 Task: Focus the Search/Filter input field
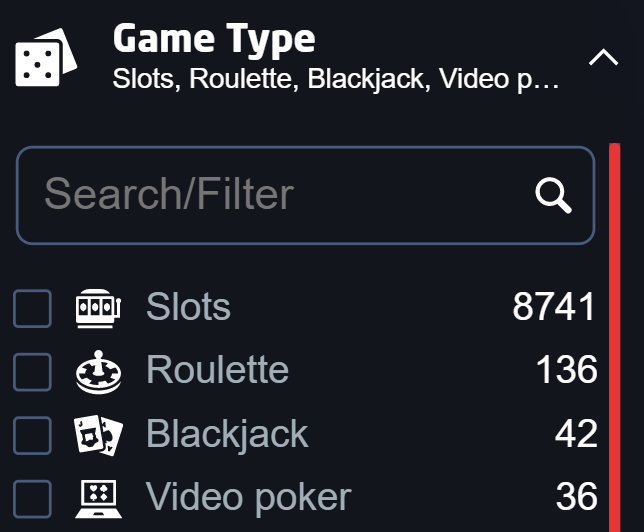tap(306, 195)
